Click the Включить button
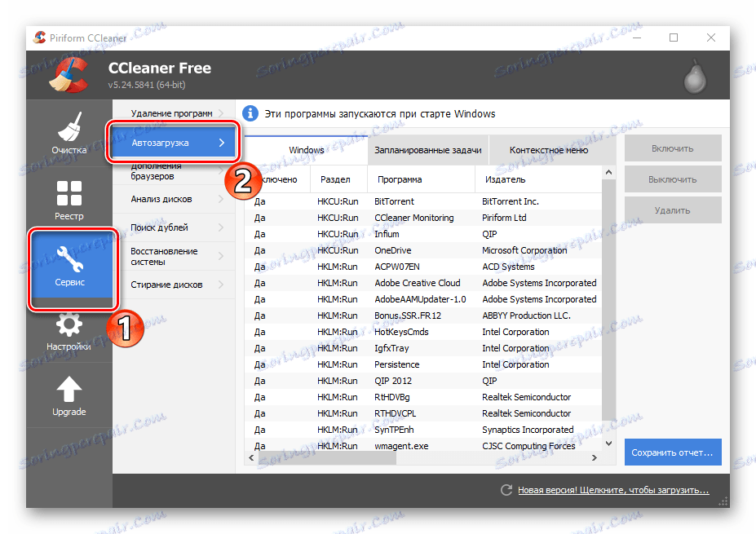The image size is (756, 534). (673, 148)
